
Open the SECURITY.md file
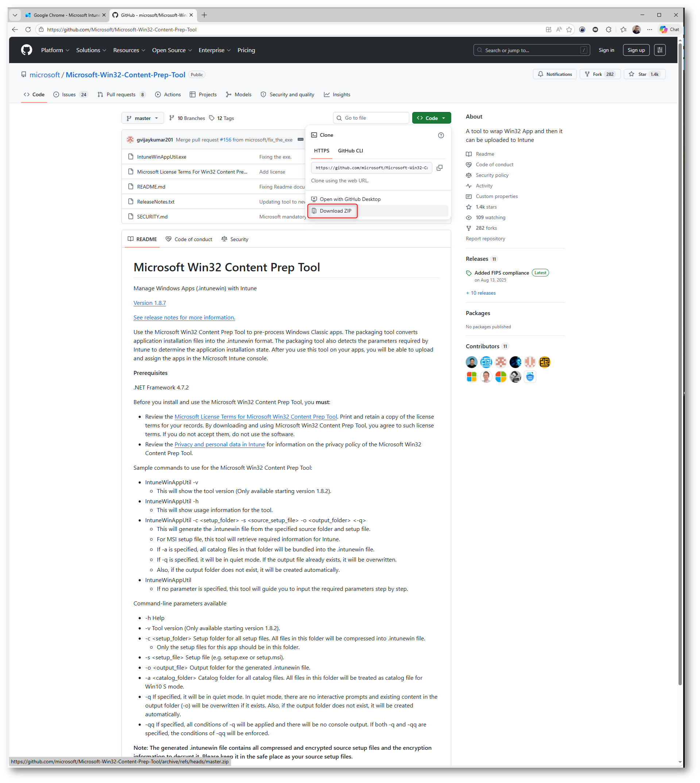coord(152,217)
